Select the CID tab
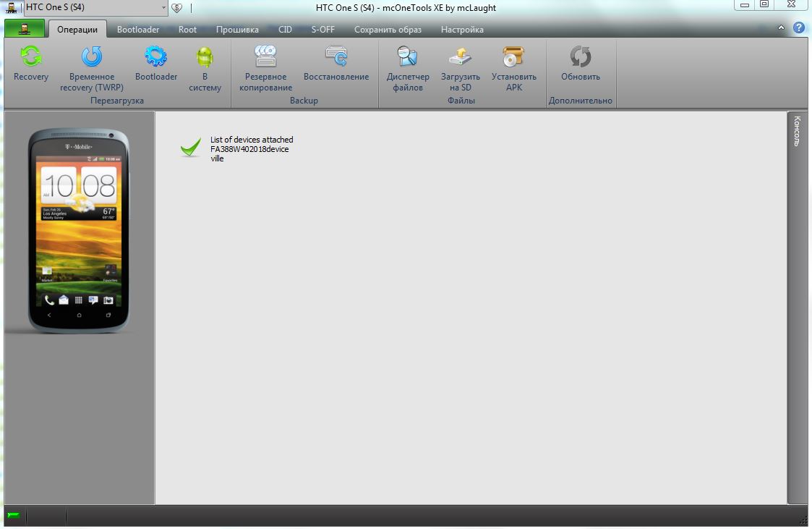Screen dimensions: 812x529 pyautogui.click(x=285, y=30)
